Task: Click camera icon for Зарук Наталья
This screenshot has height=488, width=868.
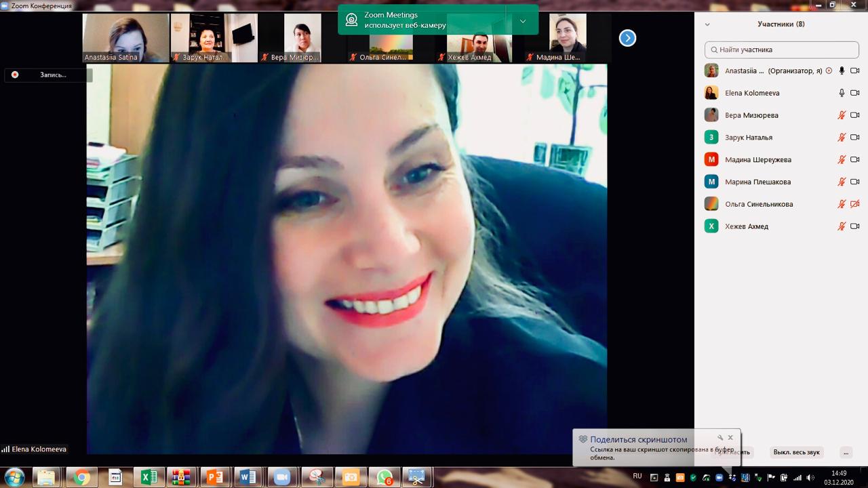Action: [x=854, y=138]
